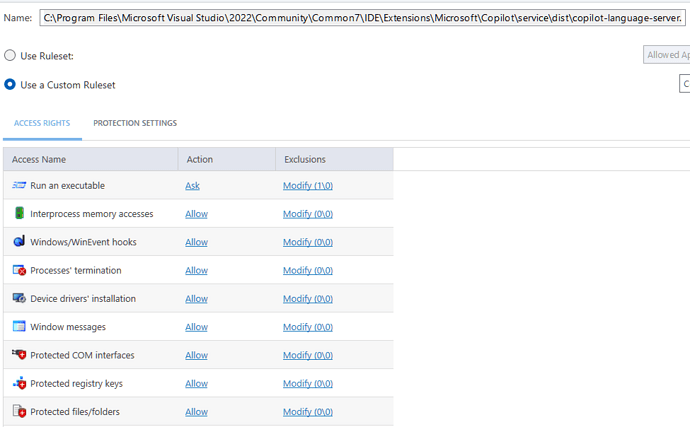Select the Window messages row label

tap(68, 327)
